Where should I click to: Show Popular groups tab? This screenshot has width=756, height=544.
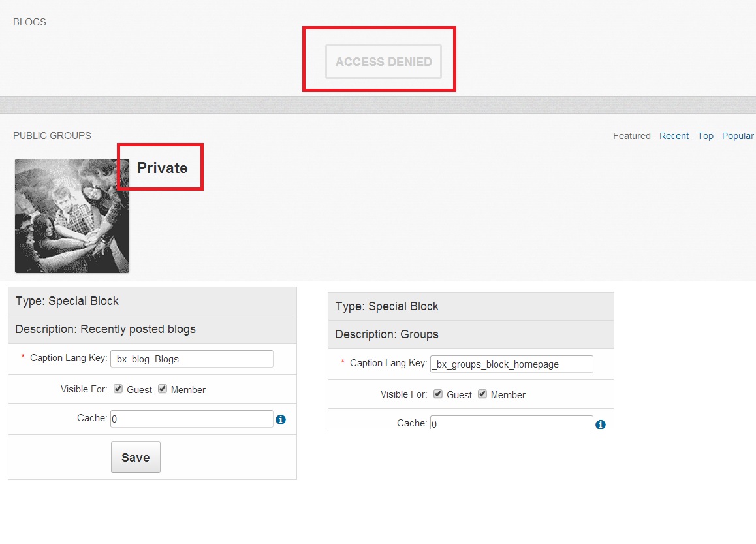pyautogui.click(x=737, y=136)
